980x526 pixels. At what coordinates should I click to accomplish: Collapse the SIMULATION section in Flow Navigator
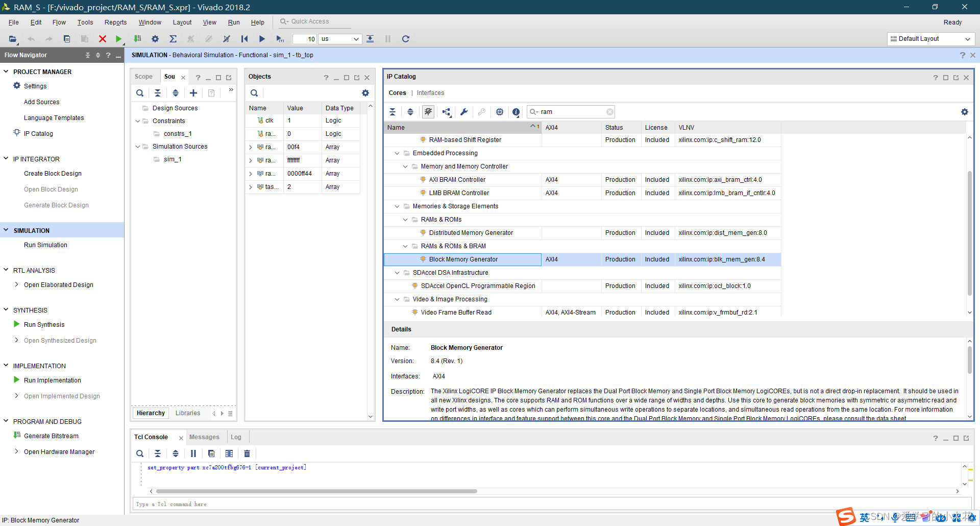6,230
